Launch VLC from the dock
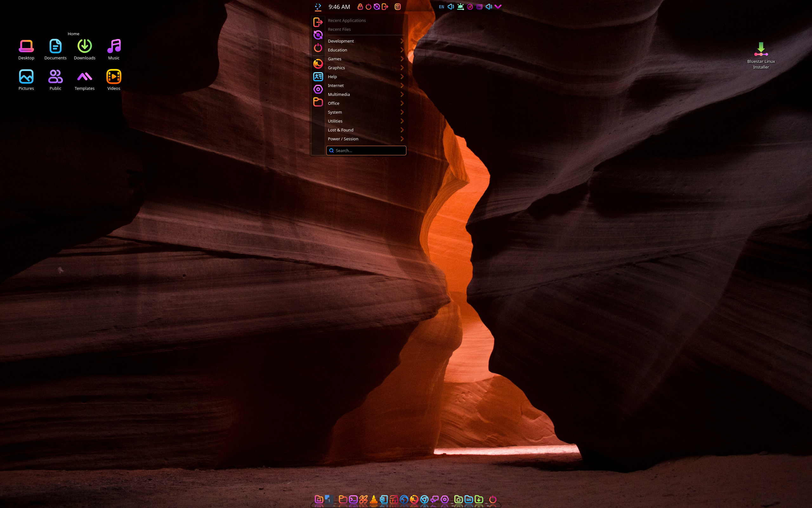The height and width of the screenshot is (508, 812). [374, 499]
